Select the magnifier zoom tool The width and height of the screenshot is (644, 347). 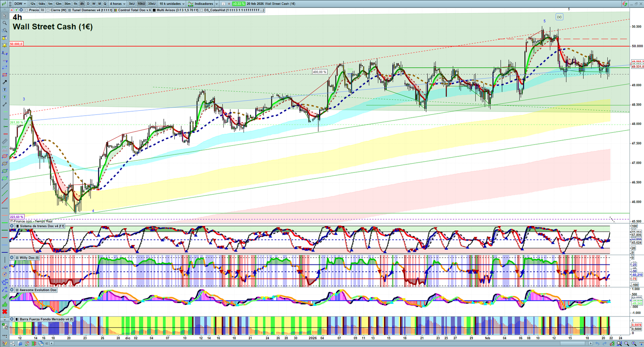[4, 23]
